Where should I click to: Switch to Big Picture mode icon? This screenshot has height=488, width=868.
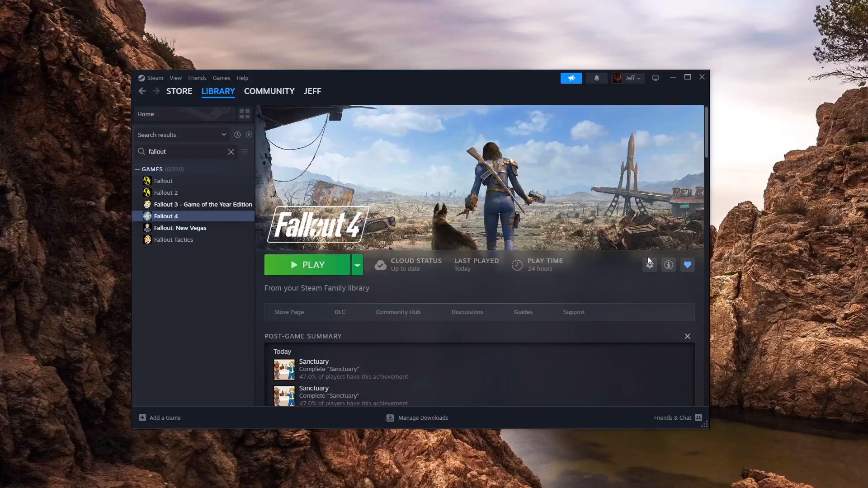click(656, 78)
